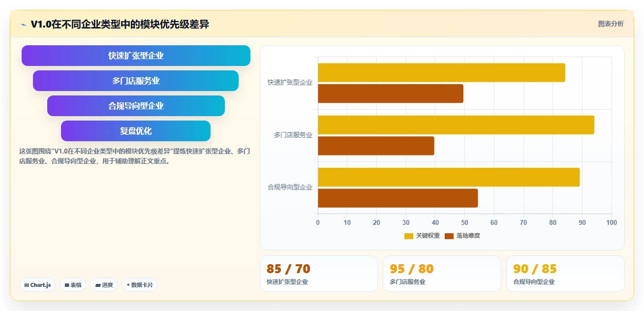The height and width of the screenshot is (311, 644).
Task: Click the 落地难度 legend label text
Action: click(468, 236)
